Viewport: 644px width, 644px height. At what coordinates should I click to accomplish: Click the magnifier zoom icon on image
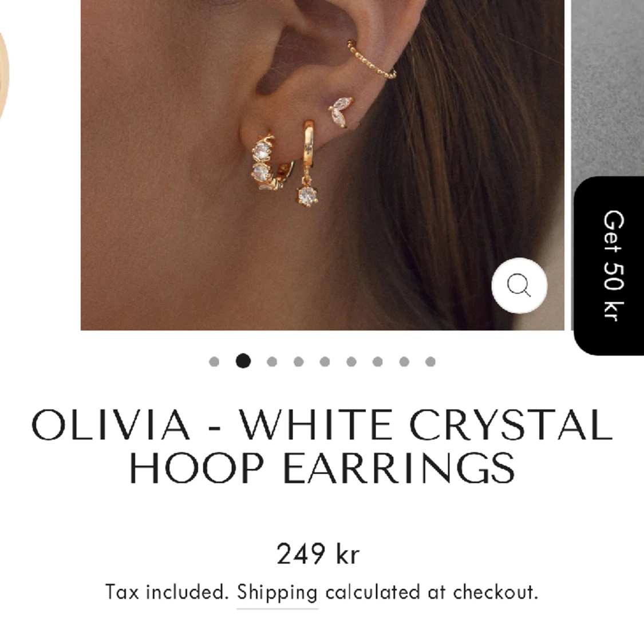(519, 286)
